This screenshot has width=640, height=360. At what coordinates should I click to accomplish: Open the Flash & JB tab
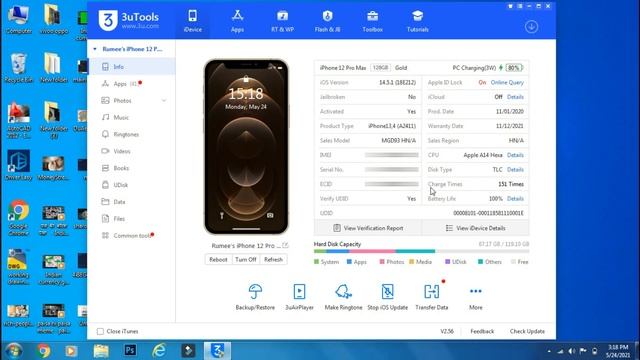327,21
